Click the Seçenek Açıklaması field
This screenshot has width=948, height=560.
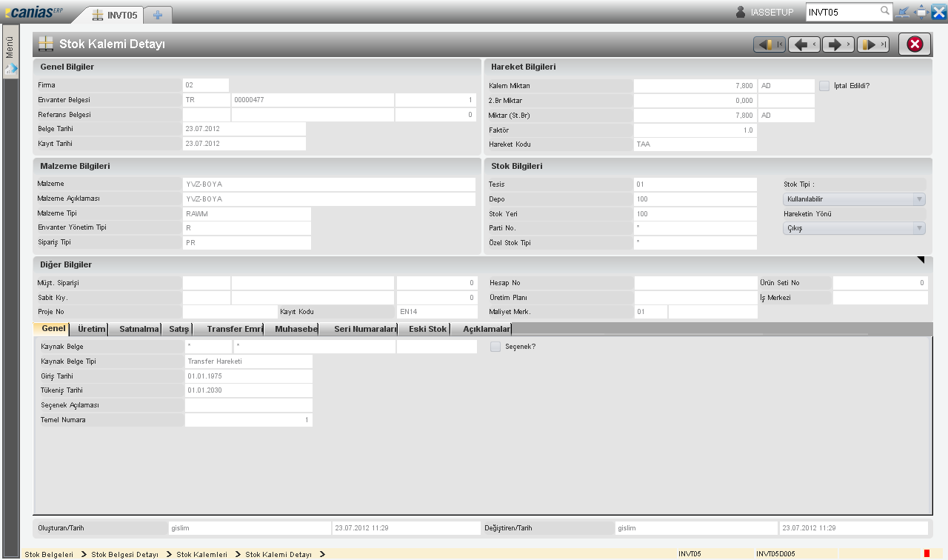point(248,405)
